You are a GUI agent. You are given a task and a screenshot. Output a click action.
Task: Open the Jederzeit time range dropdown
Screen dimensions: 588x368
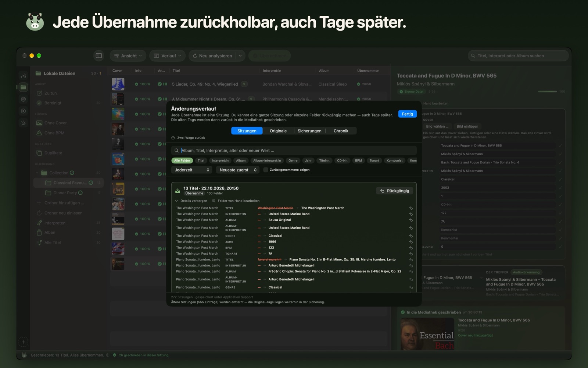[192, 170]
